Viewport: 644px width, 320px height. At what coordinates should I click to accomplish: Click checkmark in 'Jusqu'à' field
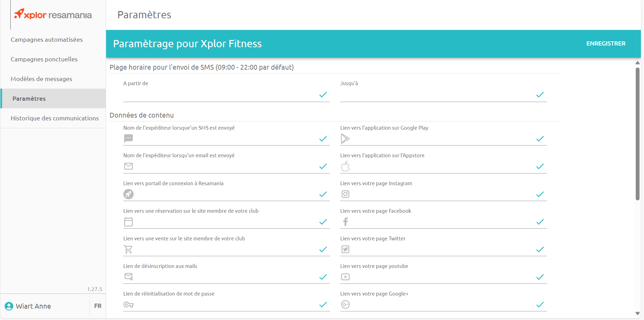[540, 95]
